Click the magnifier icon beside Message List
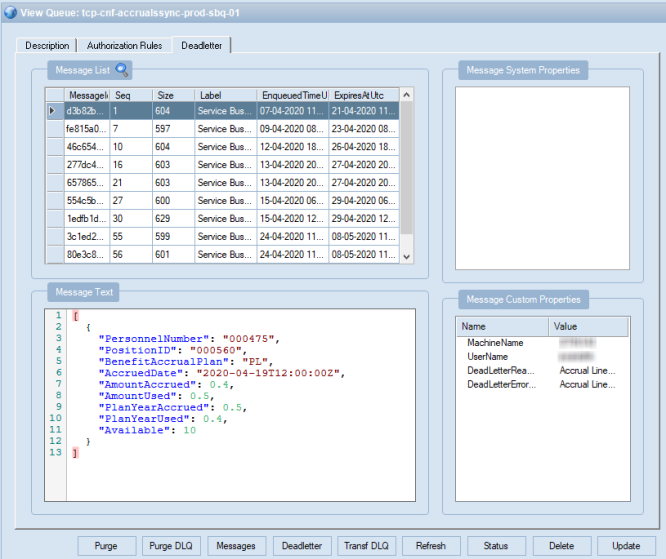 pyautogui.click(x=123, y=70)
